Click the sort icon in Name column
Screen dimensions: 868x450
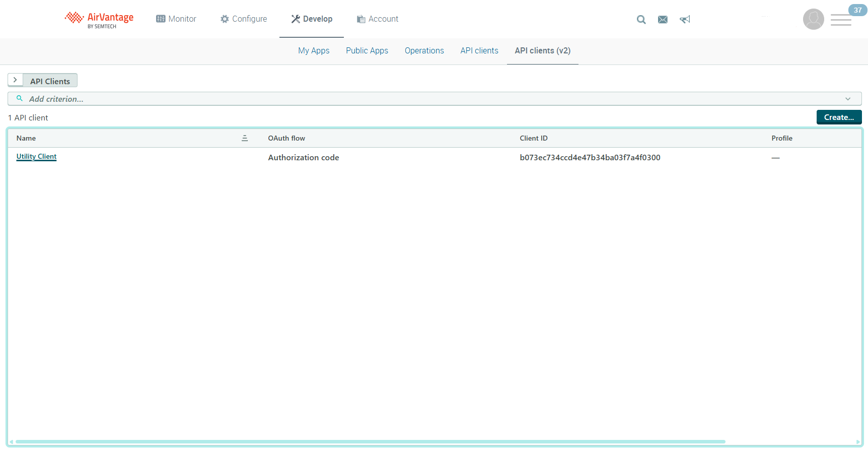click(245, 138)
